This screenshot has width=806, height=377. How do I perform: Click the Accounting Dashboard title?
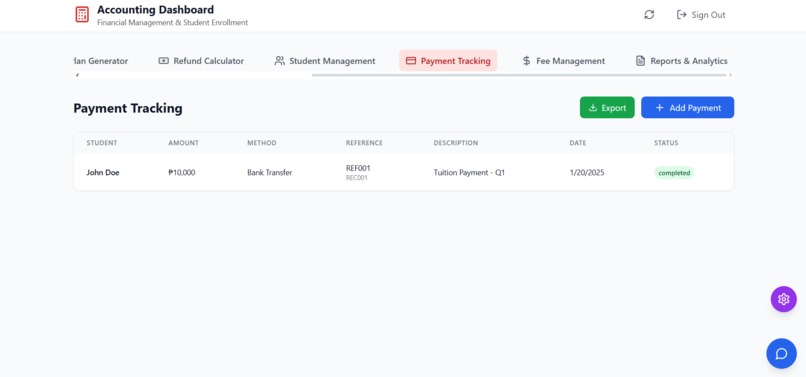click(x=156, y=9)
